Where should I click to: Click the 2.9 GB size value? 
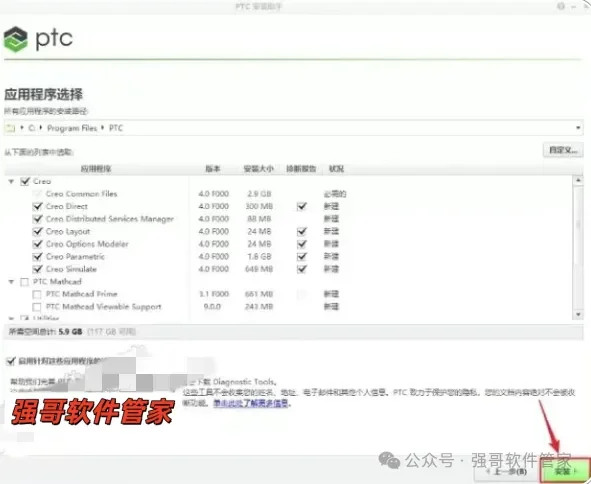(259, 194)
